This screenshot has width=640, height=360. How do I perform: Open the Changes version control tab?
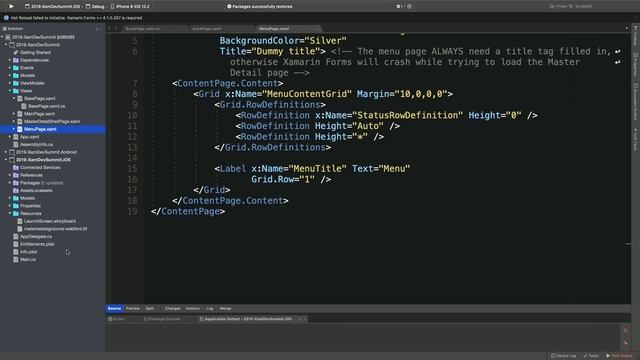173,309
